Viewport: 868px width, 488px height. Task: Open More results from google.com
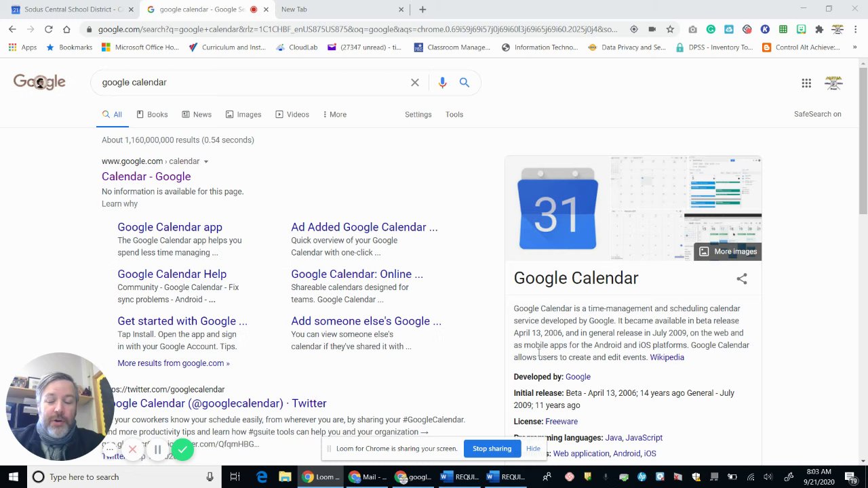click(174, 363)
